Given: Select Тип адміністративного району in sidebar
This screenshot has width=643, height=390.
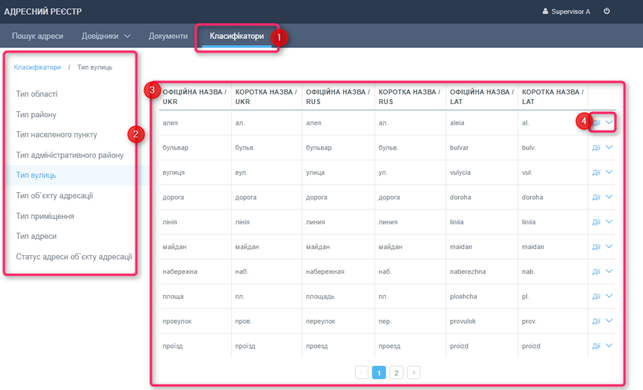Looking at the screenshot, I should (x=70, y=155).
